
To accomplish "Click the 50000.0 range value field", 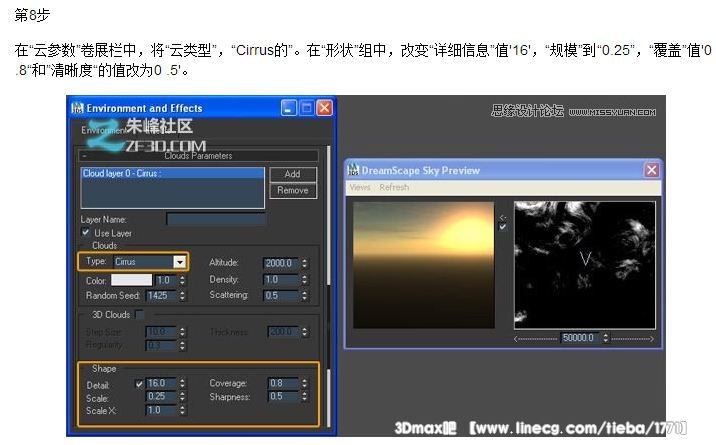I will coord(580,338).
